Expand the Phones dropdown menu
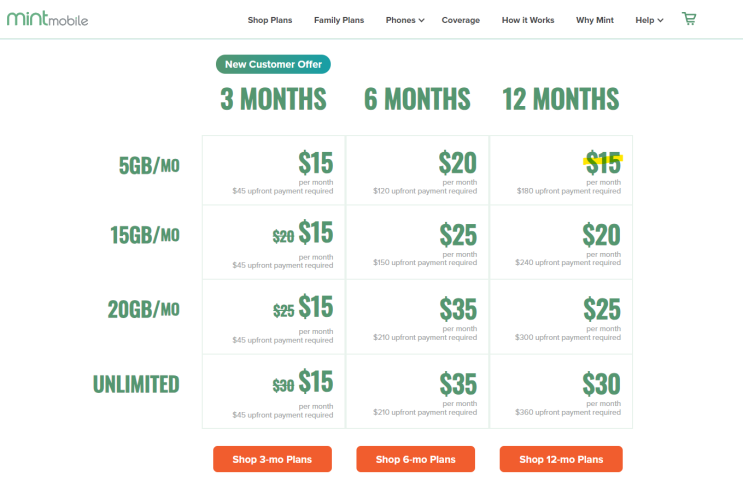743x482 pixels. (405, 20)
